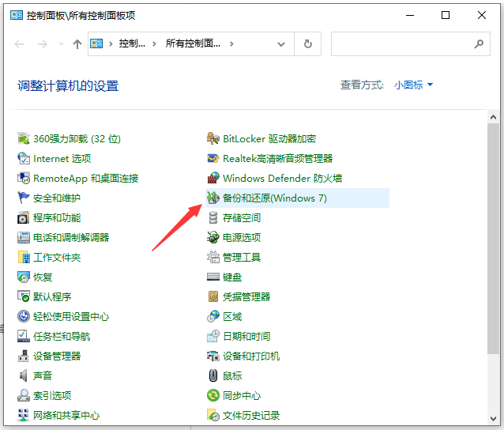Expand the address bar history dropdown
The width and height of the screenshot is (504, 430).
pos(281,44)
